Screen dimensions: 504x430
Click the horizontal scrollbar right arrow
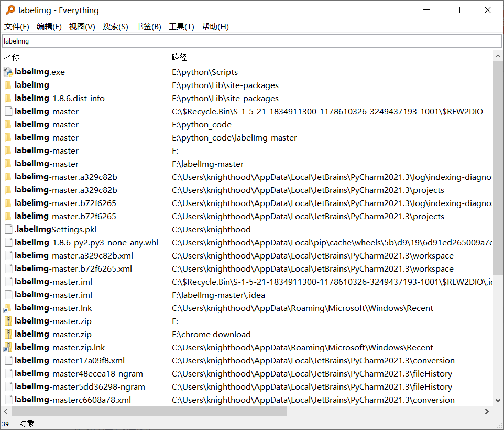[487, 411]
